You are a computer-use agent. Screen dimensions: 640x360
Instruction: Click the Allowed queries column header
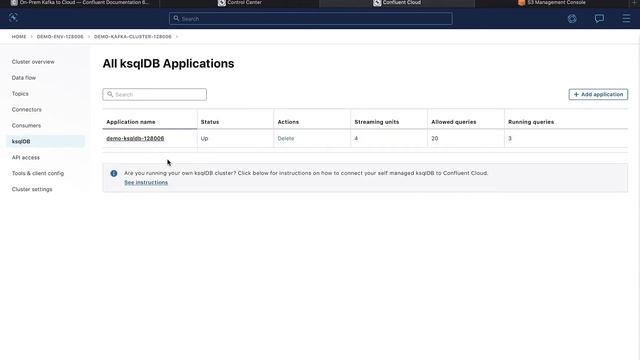[453, 122]
